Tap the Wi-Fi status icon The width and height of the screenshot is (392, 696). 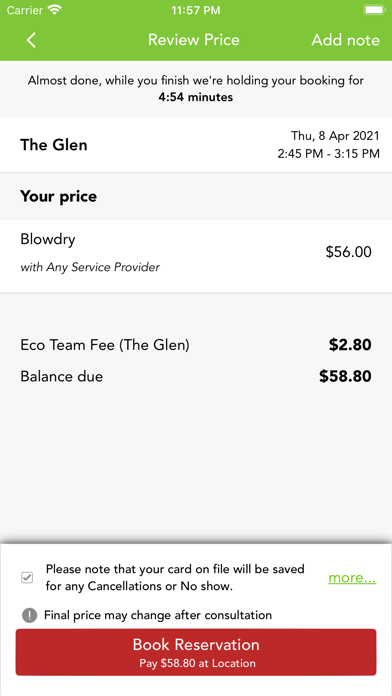(x=55, y=10)
